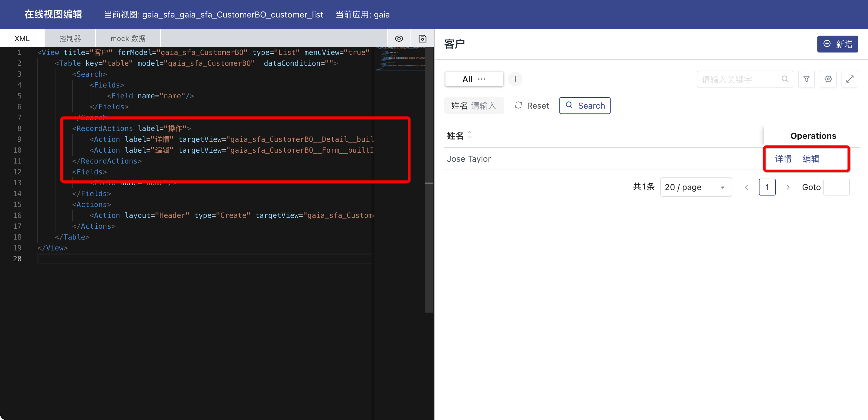
Task: Click the 姓名 search input field
Action: 474,106
